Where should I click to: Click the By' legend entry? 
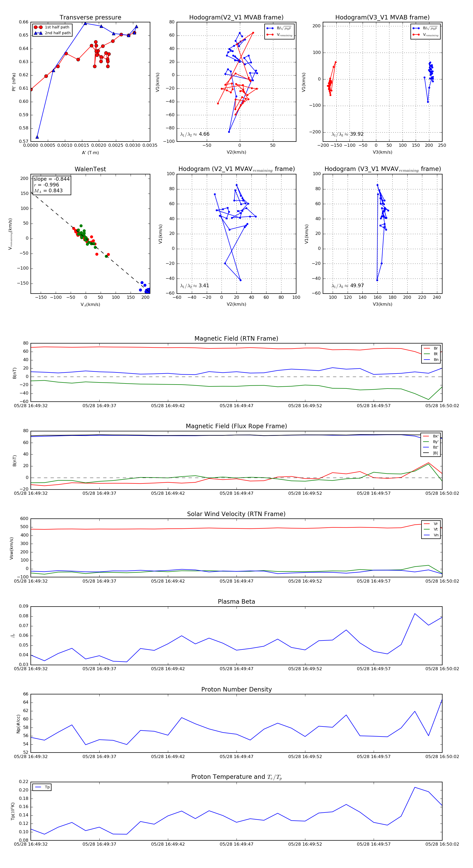pyautogui.click(x=431, y=442)
